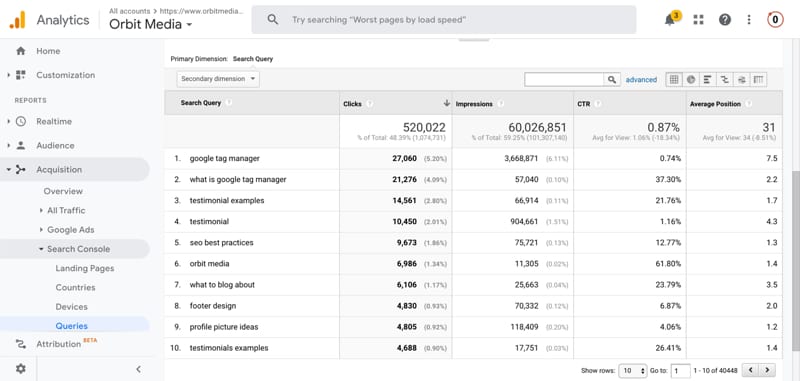Click the Go to page number field
The width and height of the screenshot is (800, 381).
coord(680,371)
